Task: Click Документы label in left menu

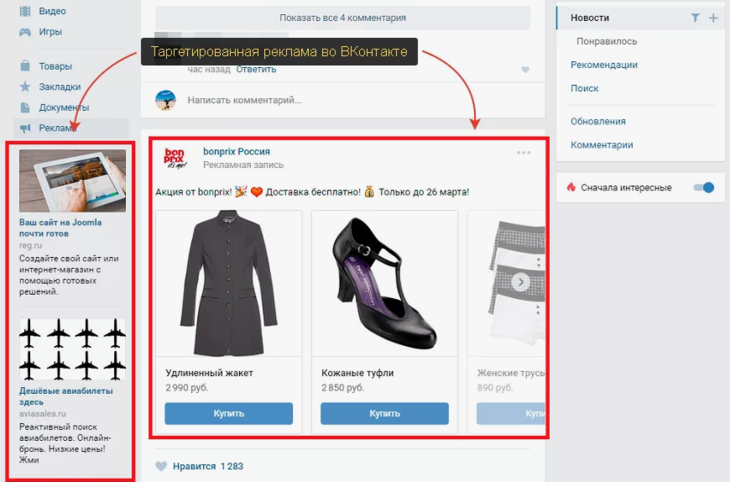Action: [x=64, y=108]
